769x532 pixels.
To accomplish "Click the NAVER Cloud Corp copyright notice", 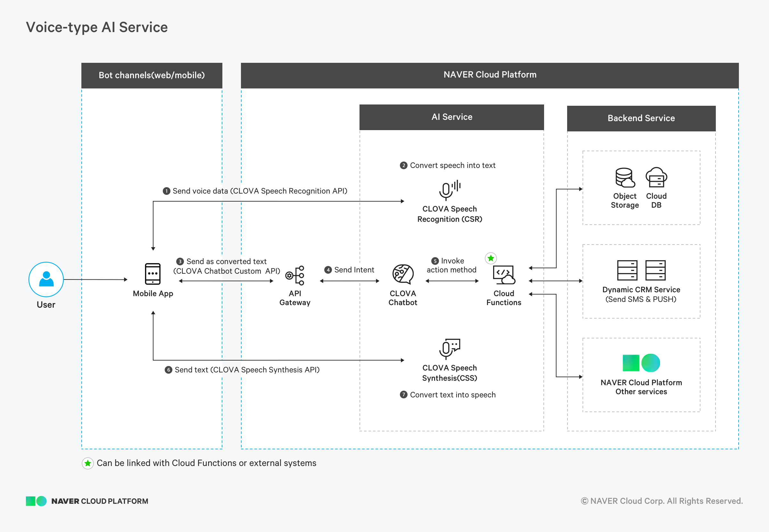I will 662,501.
